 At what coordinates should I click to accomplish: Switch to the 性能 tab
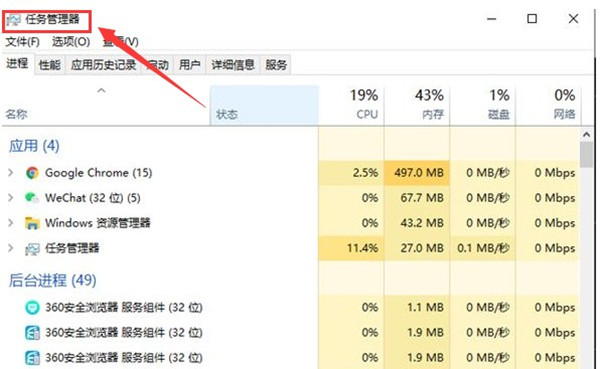[50, 65]
